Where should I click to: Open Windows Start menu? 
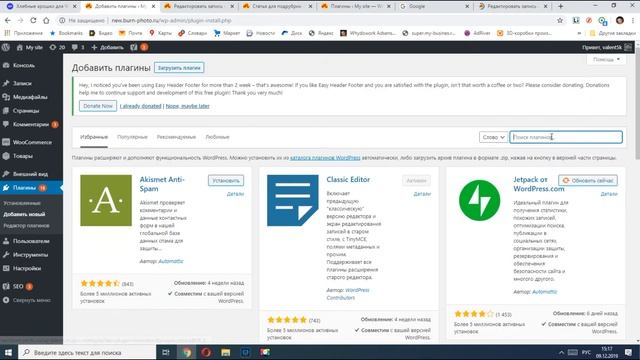pos(8,352)
